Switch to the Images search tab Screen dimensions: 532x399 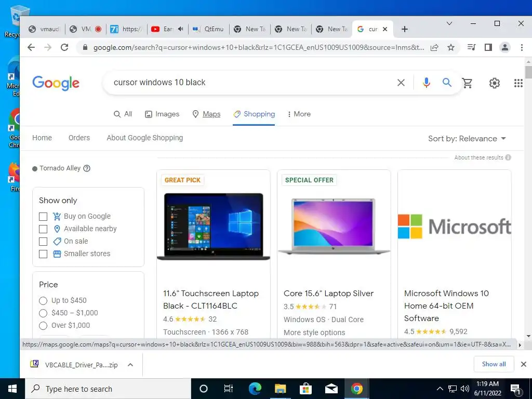point(162,114)
